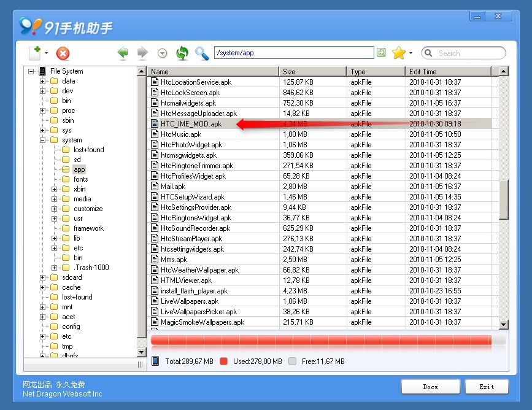Click the phone storage icon in status bar

(155, 361)
